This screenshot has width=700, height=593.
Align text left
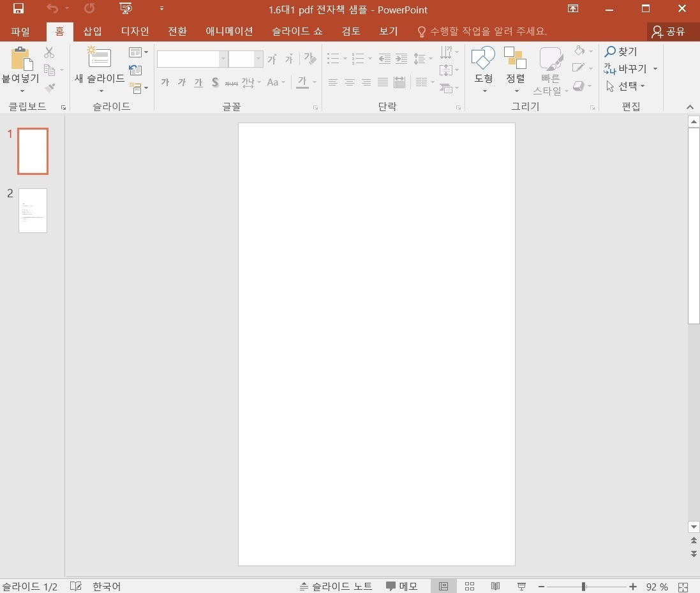[333, 82]
